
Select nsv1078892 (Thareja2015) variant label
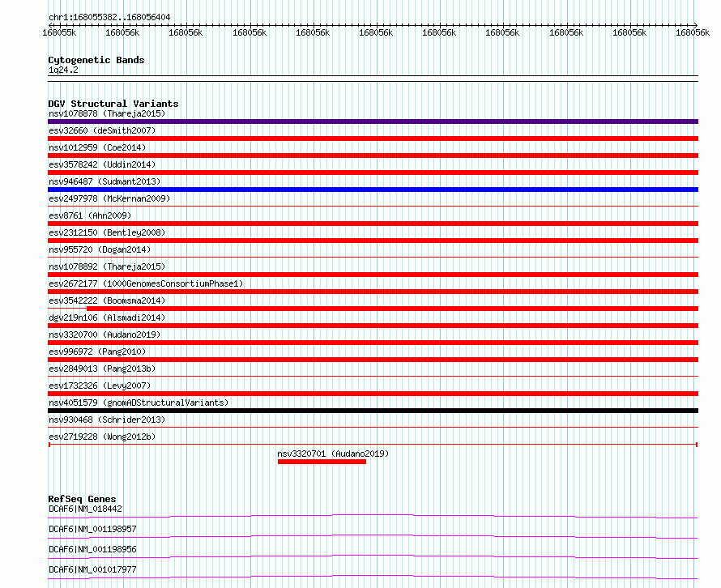coord(107,266)
